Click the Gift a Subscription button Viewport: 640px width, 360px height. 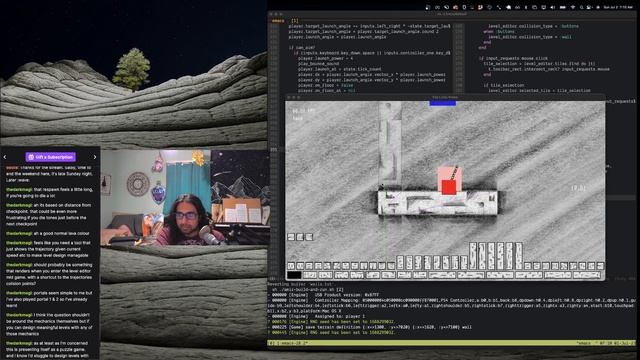click(x=51, y=157)
